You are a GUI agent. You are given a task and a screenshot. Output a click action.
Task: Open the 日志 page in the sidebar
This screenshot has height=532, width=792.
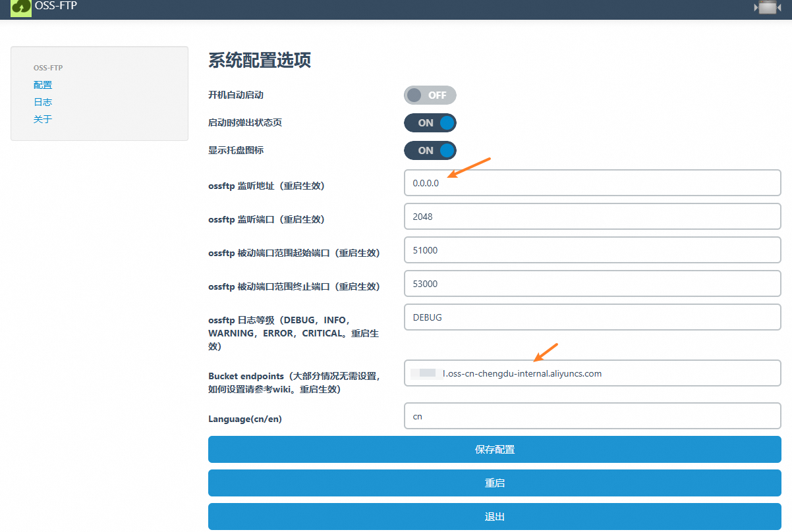click(x=43, y=102)
